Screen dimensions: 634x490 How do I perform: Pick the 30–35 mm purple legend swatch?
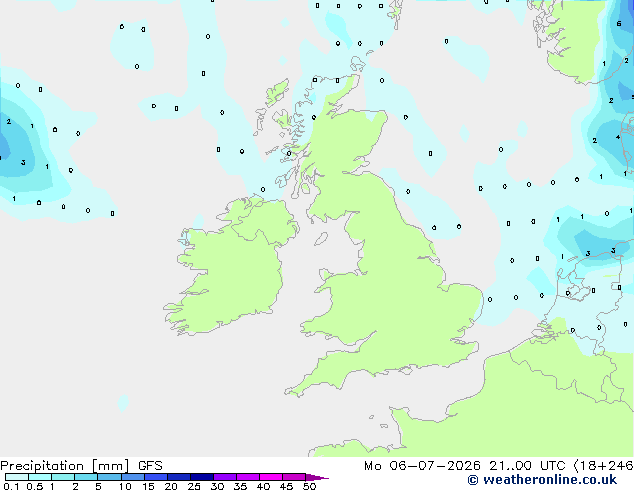tap(225, 477)
